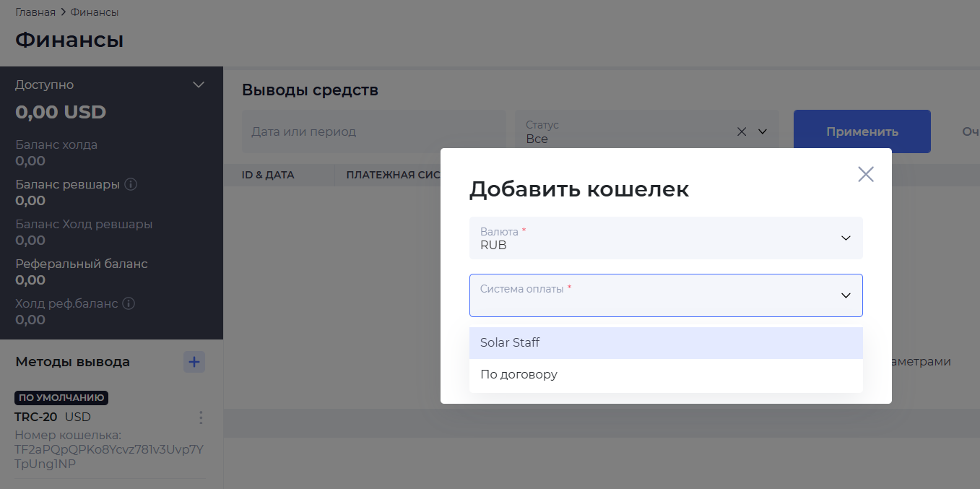
Task: Collapse the Доступно balance panel chevron
Action: point(199,85)
